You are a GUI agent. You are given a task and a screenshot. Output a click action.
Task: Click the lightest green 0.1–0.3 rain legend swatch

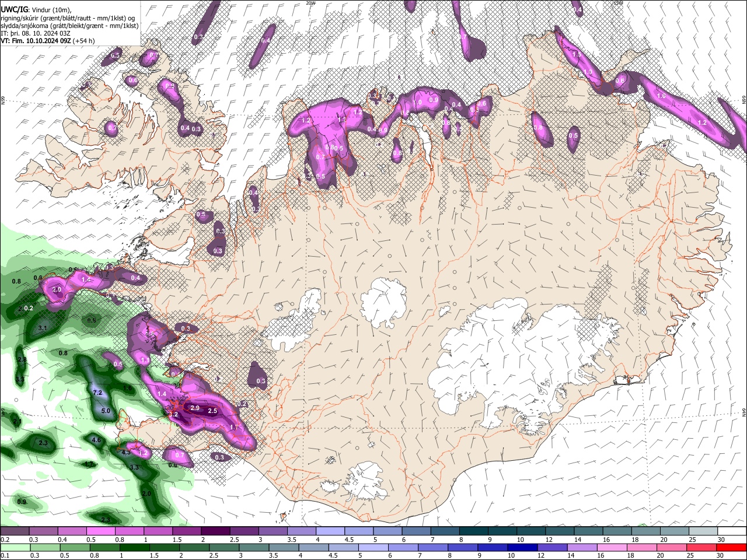15,547
